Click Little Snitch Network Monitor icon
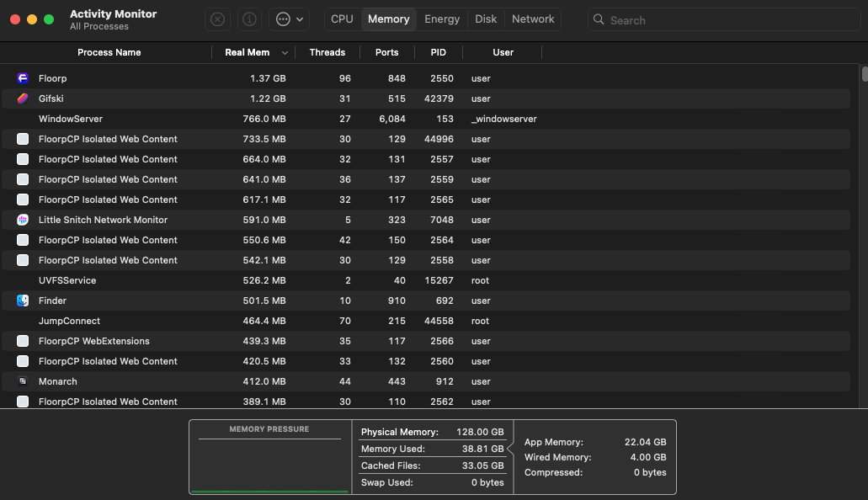 click(23, 220)
